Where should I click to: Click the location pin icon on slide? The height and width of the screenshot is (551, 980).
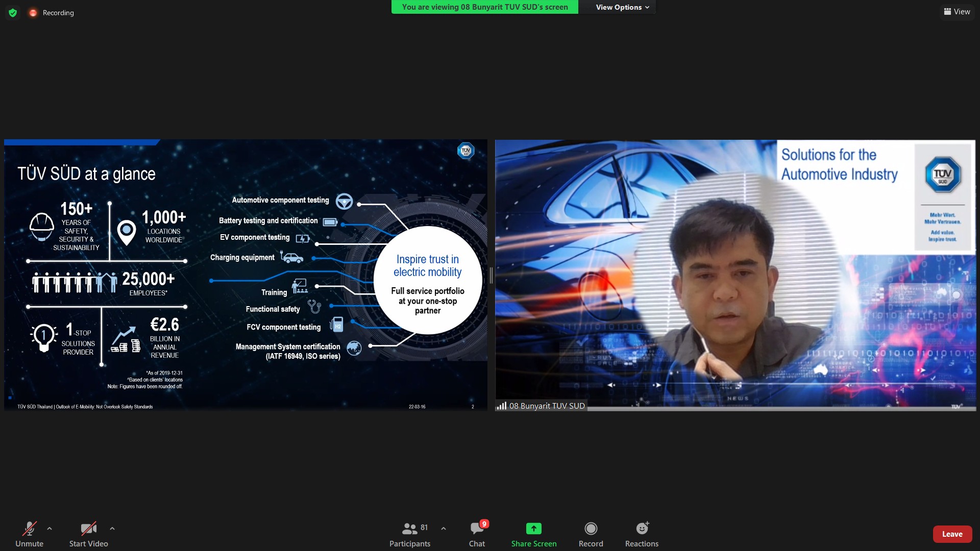point(127,233)
